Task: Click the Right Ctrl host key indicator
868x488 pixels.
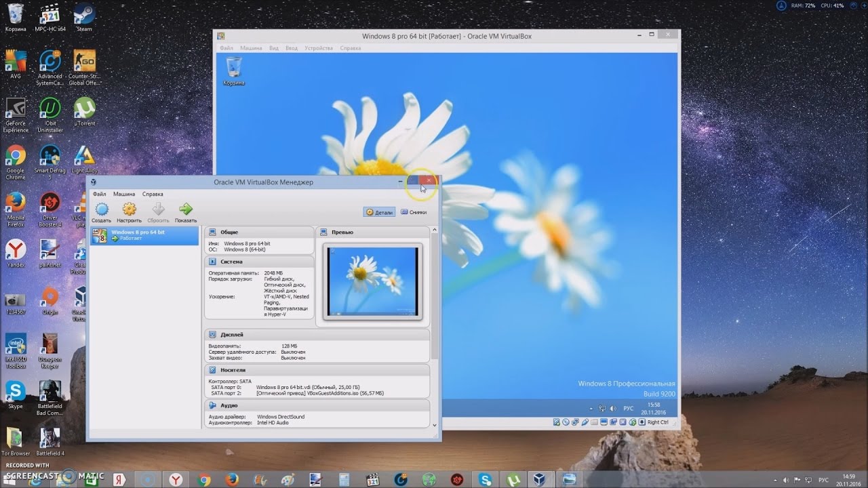Action: tap(658, 422)
